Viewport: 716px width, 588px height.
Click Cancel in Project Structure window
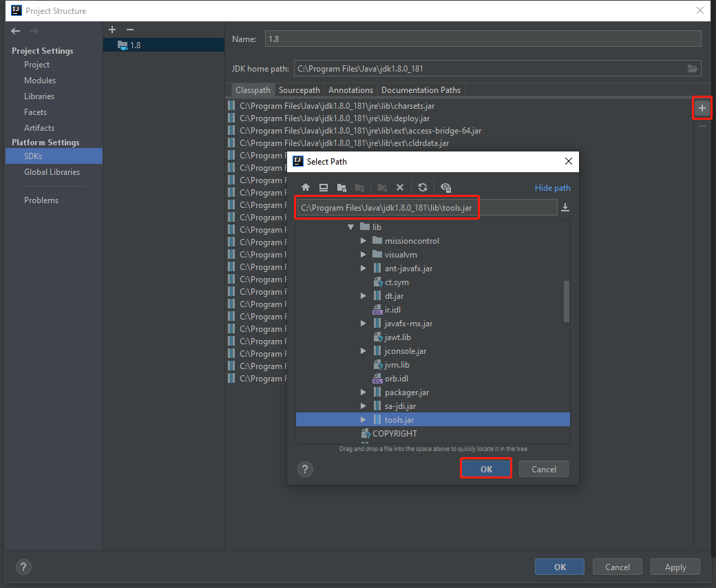618,567
